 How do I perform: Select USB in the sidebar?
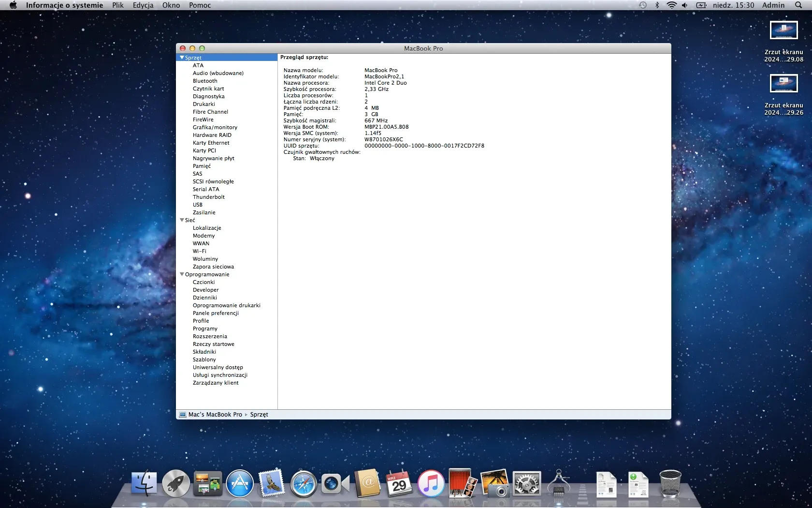198,205
